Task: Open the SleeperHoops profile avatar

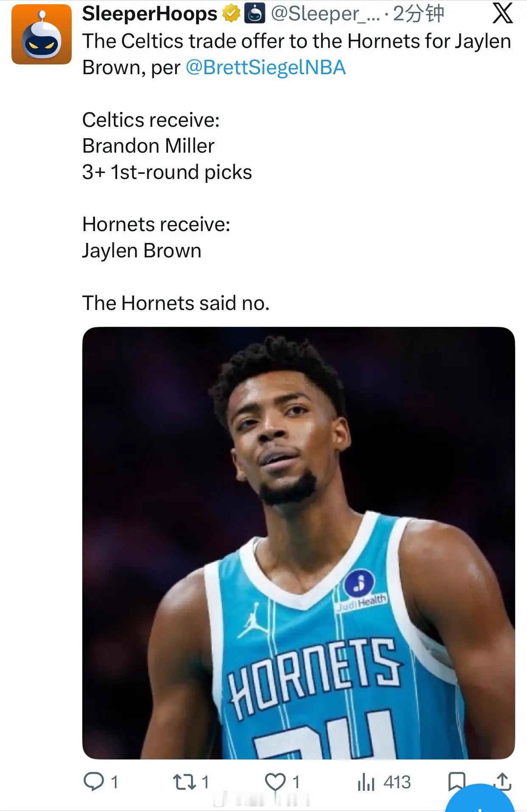Action: [x=41, y=35]
